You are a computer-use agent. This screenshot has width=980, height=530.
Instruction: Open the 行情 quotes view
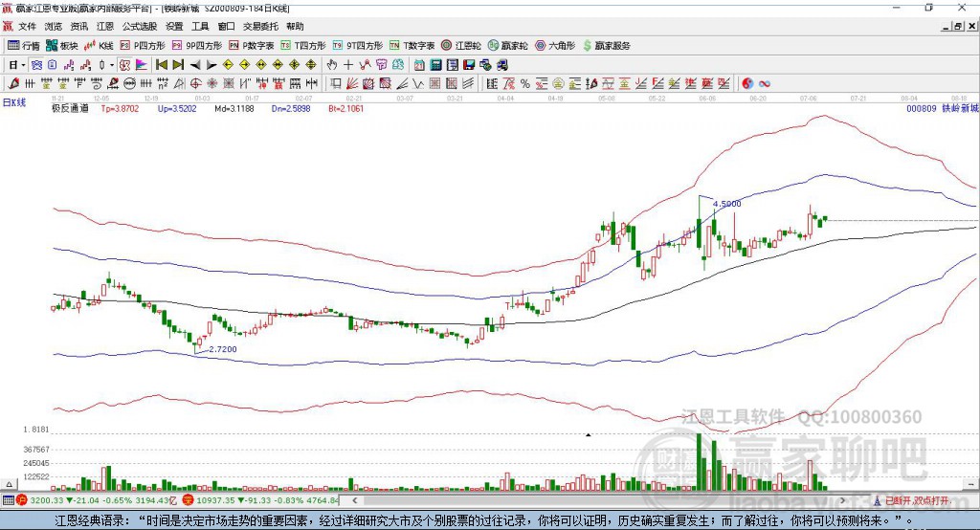pos(24,46)
